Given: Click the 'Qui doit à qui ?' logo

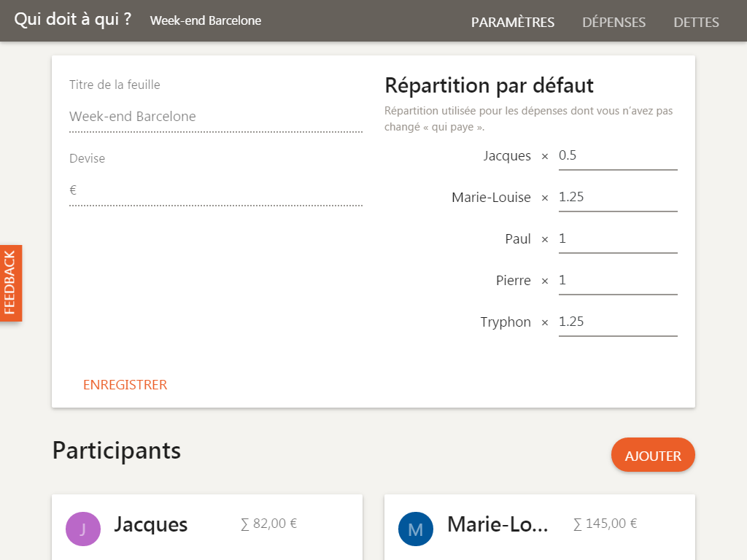Looking at the screenshot, I should [72, 20].
